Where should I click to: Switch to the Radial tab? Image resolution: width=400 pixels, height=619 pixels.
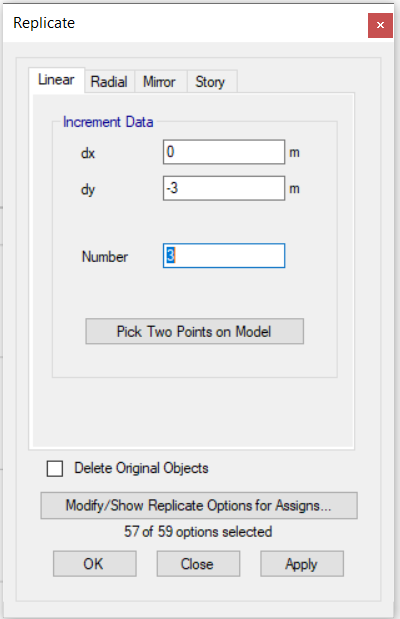(109, 82)
